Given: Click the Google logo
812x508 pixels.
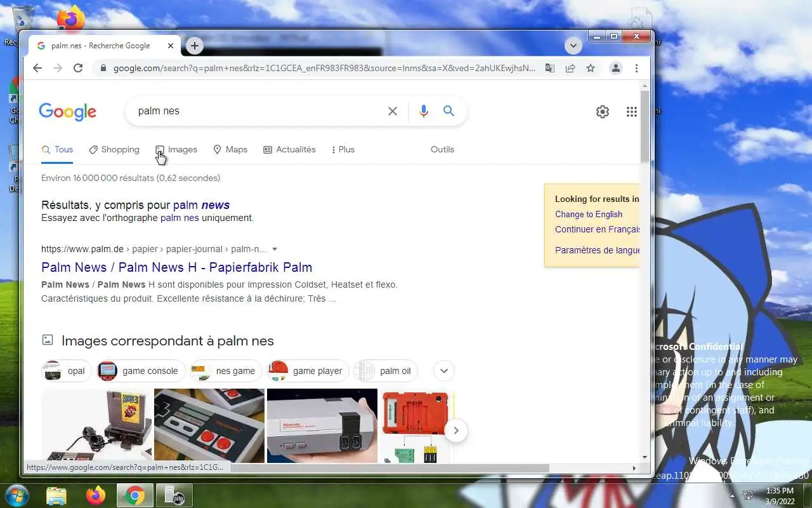Looking at the screenshot, I should point(67,112).
